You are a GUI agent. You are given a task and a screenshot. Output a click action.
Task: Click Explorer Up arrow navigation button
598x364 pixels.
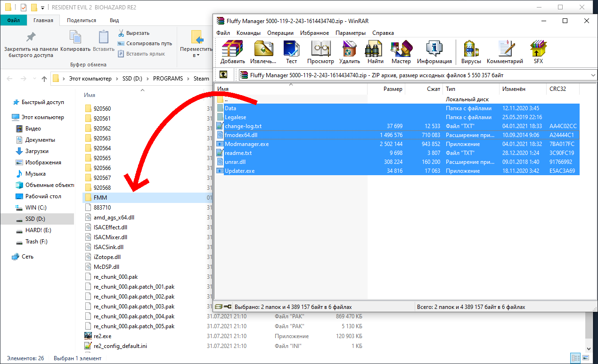point(44,79)
